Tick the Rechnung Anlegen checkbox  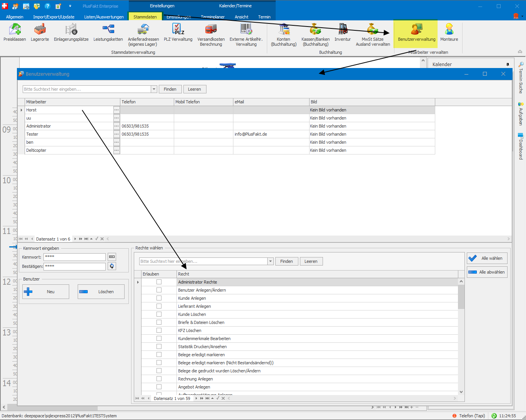(x=159, y=379)
